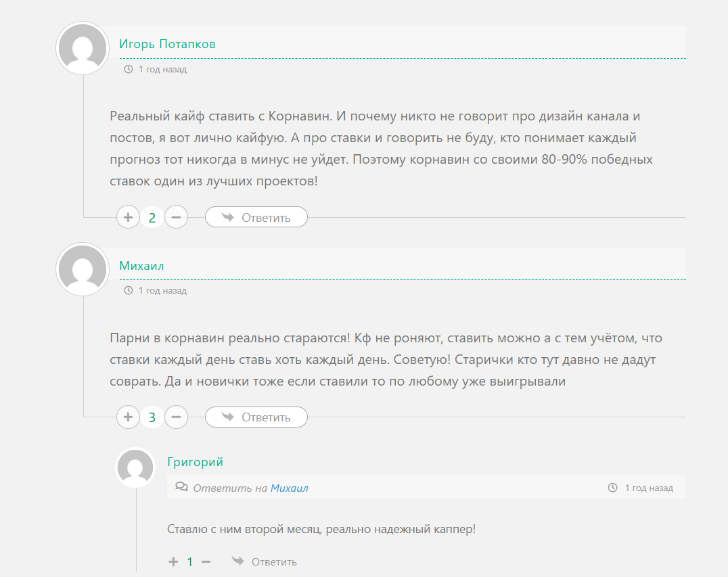
Task: Click plus icon on Григорий's reply
Action: click(173, 562)
